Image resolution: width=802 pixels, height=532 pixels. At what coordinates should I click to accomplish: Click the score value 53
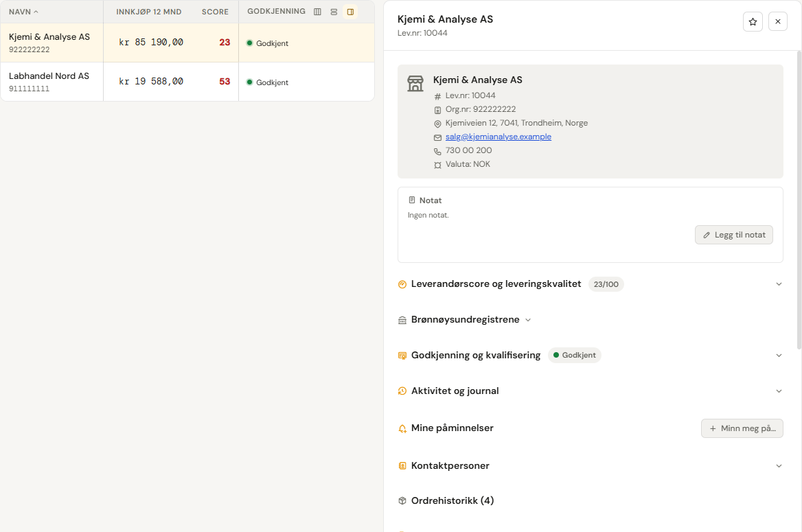pyautogui.click(x=225, y=81)
